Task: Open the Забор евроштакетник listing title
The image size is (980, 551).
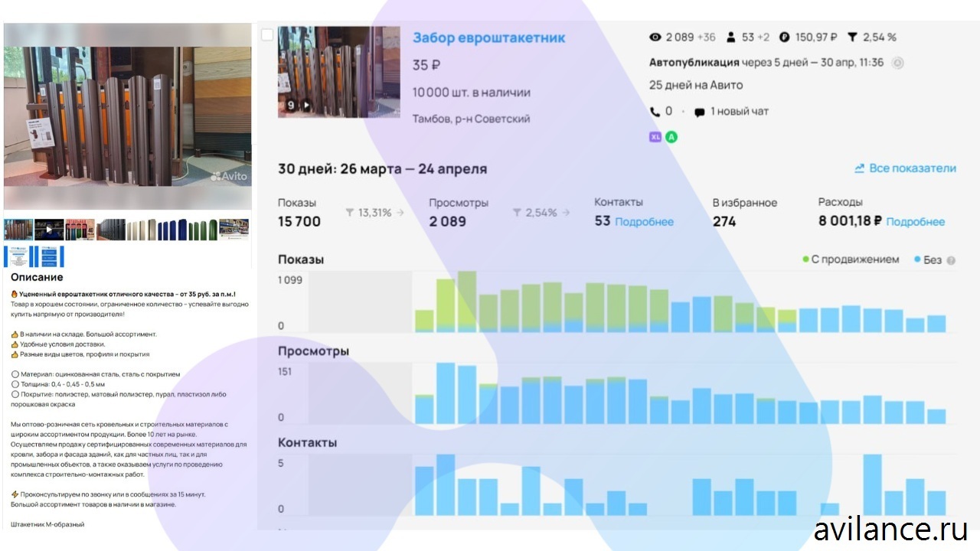Action: pyautogui.click(x=488, y=37)
